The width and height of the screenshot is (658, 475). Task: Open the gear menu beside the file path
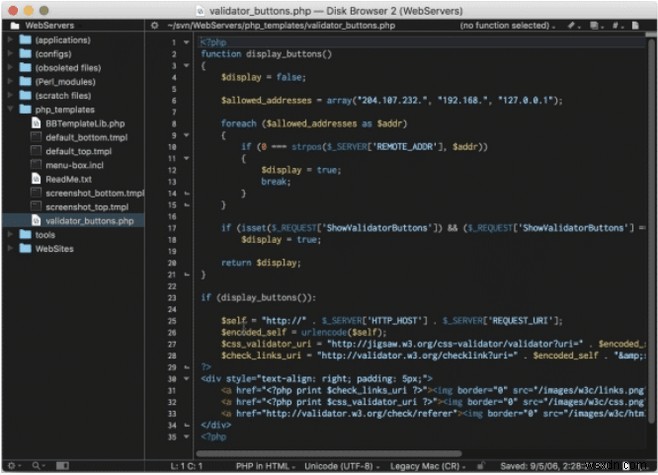155,25
